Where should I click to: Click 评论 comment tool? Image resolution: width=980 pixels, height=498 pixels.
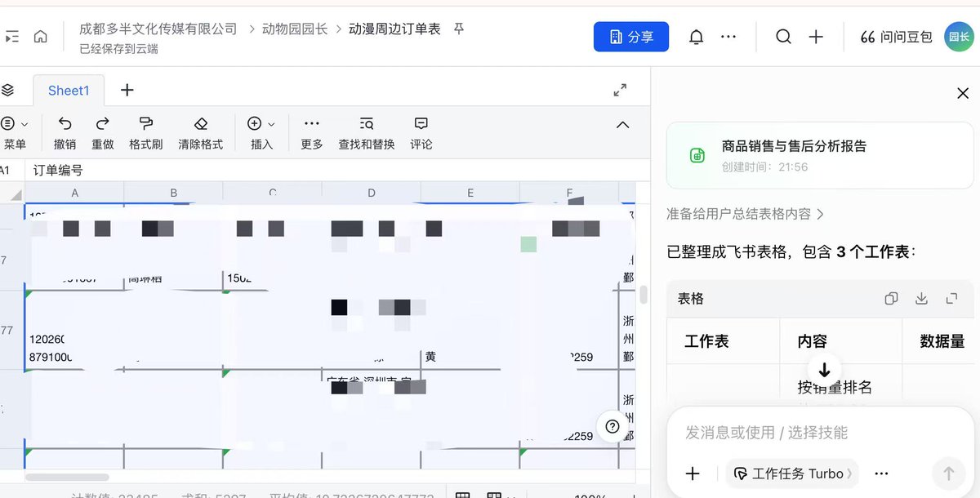click(x=421, y=133)
